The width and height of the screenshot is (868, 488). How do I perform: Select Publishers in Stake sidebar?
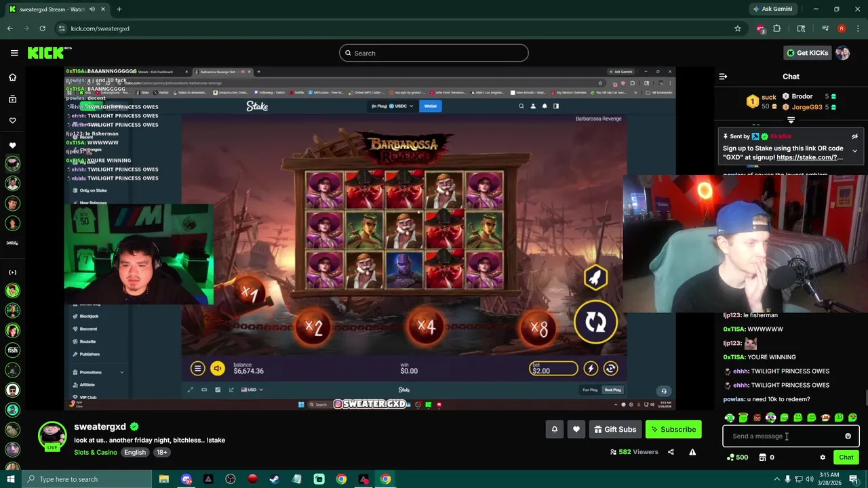pos(90,354)
